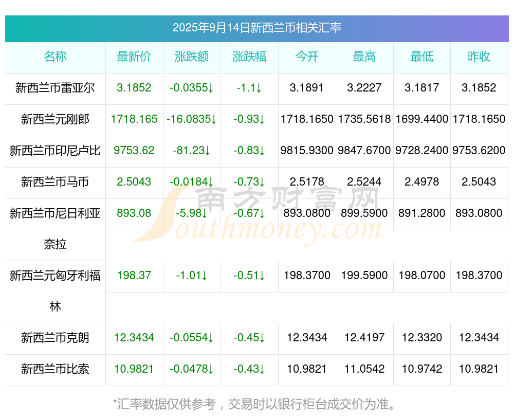Click high value 9847.6700

click(x=364, y=151)
